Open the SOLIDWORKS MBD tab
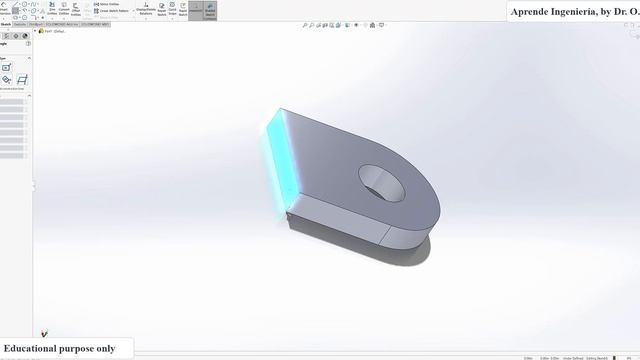640x360 pixels. [95, 24]
